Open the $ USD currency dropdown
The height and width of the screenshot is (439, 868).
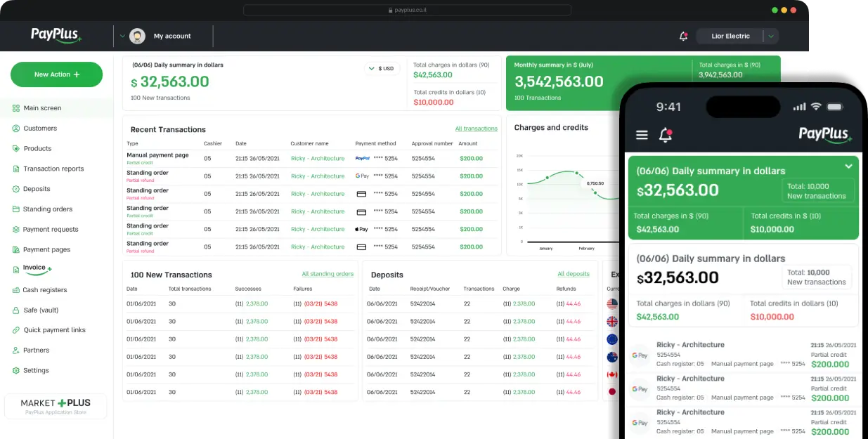pyautogui.click(x=382, y=68)
